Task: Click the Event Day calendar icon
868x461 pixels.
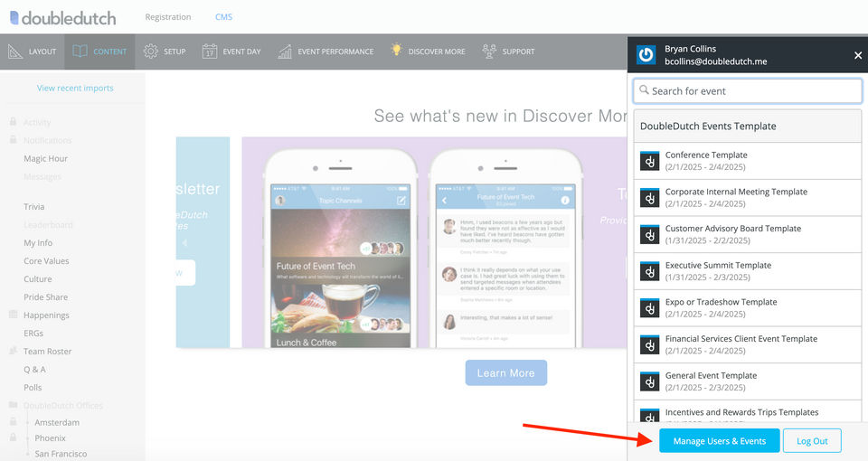Action: click(209, 52)
